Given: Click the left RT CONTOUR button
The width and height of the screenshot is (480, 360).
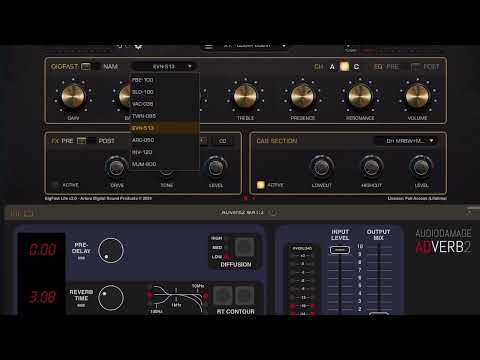Looking at the screenshot, I should tap(222, 295).
